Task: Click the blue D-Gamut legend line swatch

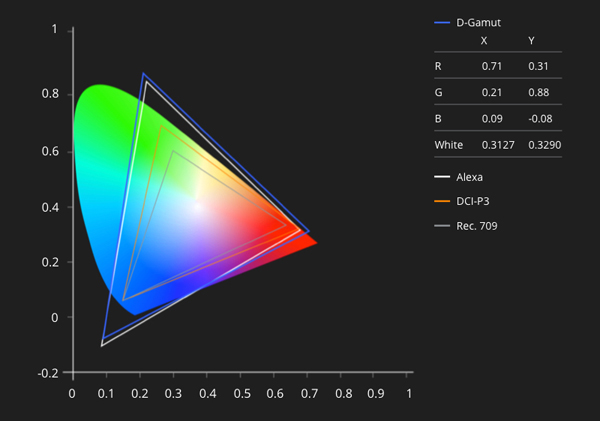Action: [x=443, y=21]
